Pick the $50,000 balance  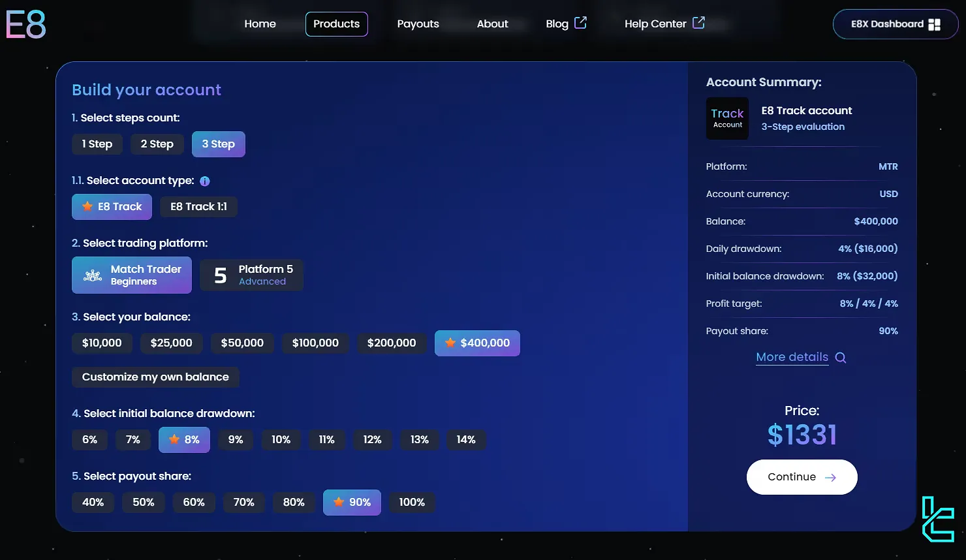point(242,343)
